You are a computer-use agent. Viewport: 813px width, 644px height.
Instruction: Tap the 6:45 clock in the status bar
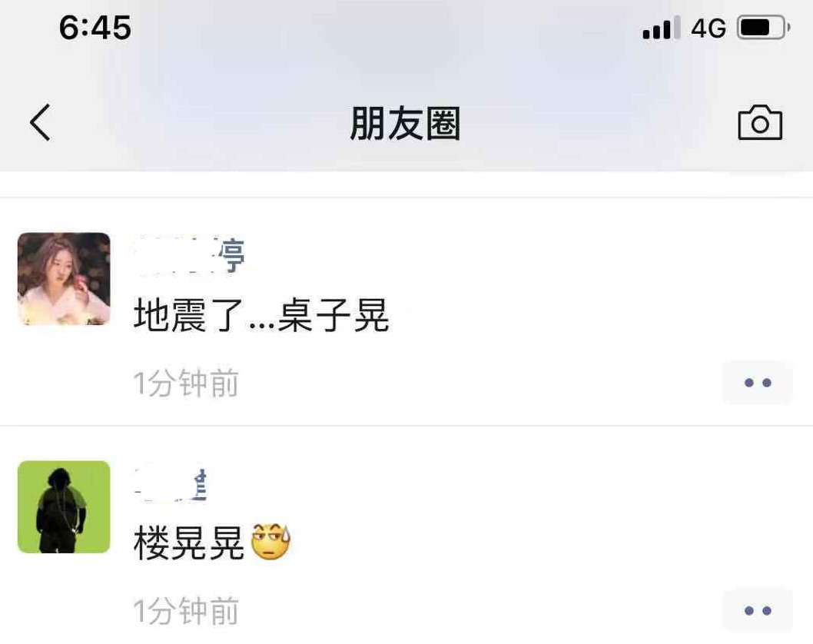tap(95, 28)
